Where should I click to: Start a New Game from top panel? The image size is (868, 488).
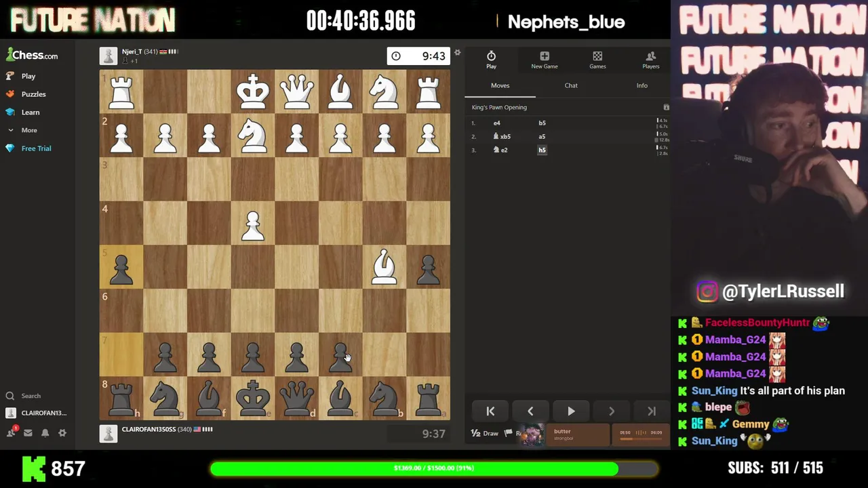pyautogui.click(x=545, y=60)
